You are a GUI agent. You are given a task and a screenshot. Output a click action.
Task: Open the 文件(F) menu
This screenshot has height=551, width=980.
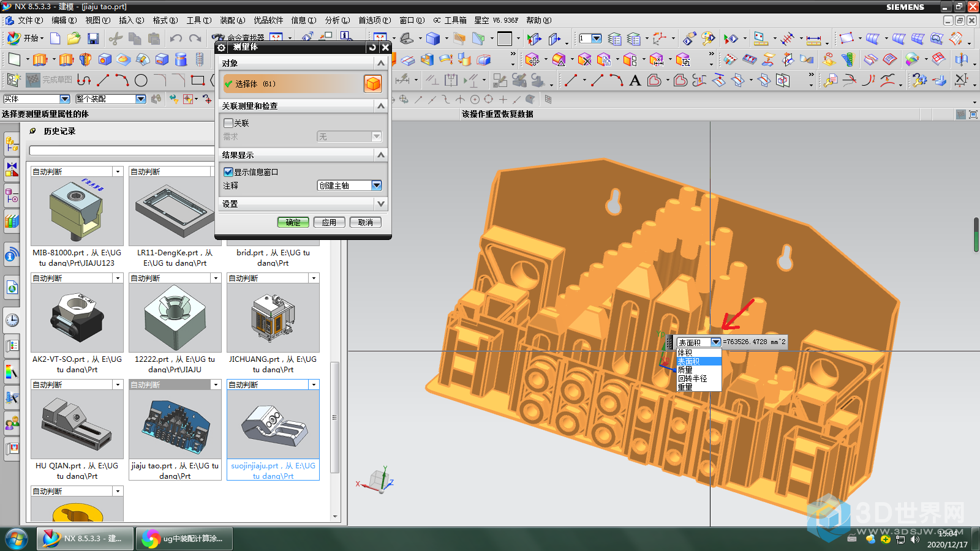pos(30,20)
